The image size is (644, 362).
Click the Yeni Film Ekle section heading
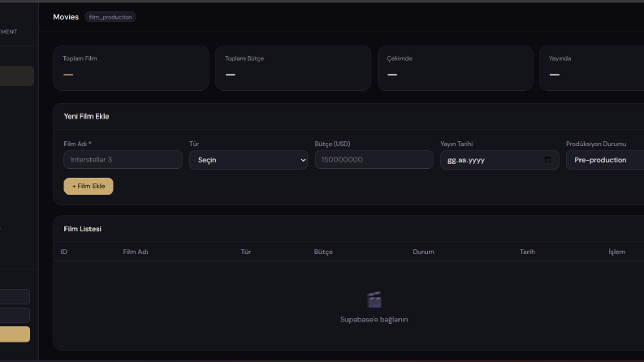click(x=86, y=116)
